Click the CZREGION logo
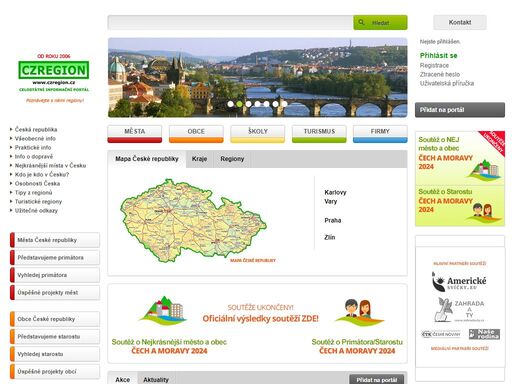Image resolution: width=512 pixels, height=384 pixels. (x=54, y=70)
